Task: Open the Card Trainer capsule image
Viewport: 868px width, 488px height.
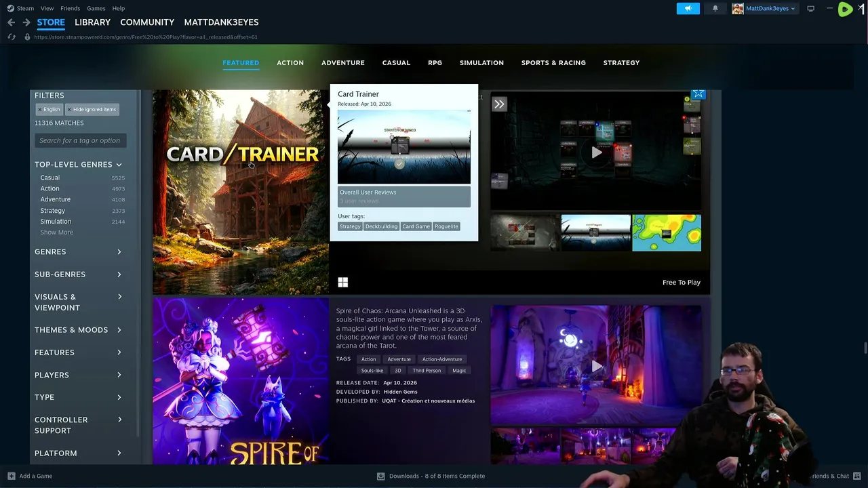Action: click(x=241, y=192)
